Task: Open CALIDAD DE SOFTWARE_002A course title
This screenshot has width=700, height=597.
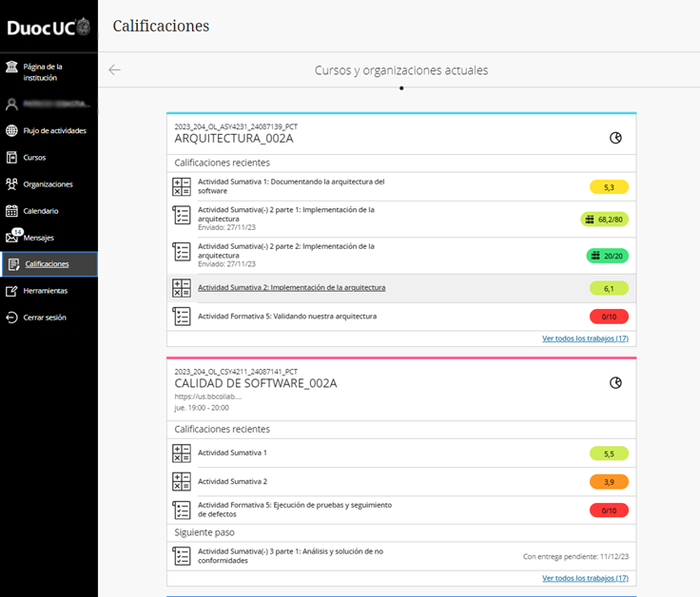Action: pos(256,384)
